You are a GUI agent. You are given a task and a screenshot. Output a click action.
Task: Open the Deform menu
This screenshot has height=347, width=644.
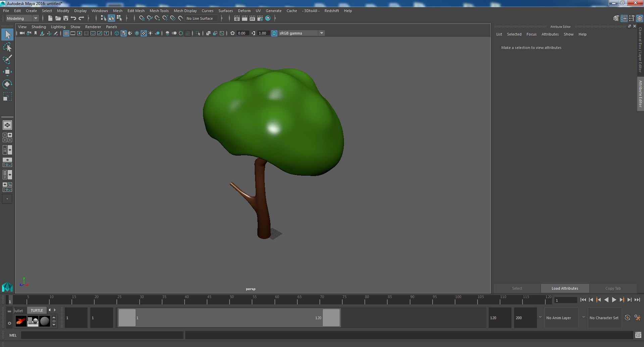point(244,11)
